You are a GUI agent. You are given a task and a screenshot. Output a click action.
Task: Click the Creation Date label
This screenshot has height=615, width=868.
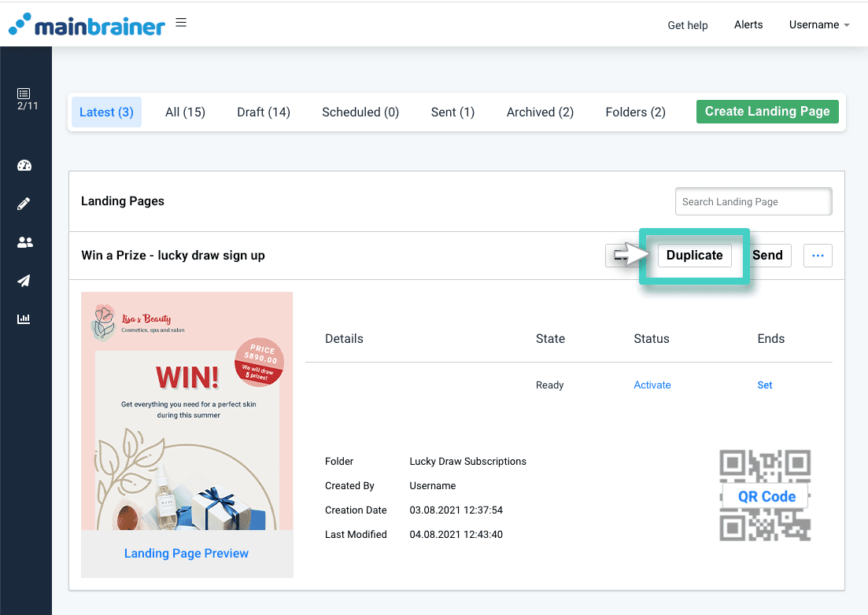tap(356, 510)
